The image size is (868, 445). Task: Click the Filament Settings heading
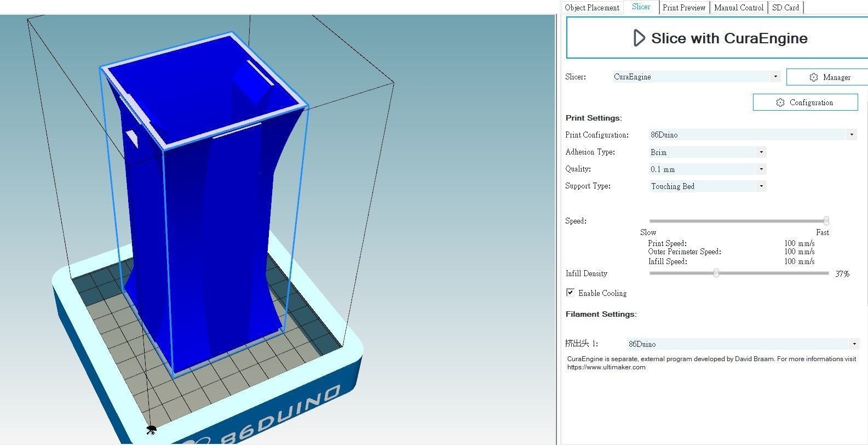601,314
